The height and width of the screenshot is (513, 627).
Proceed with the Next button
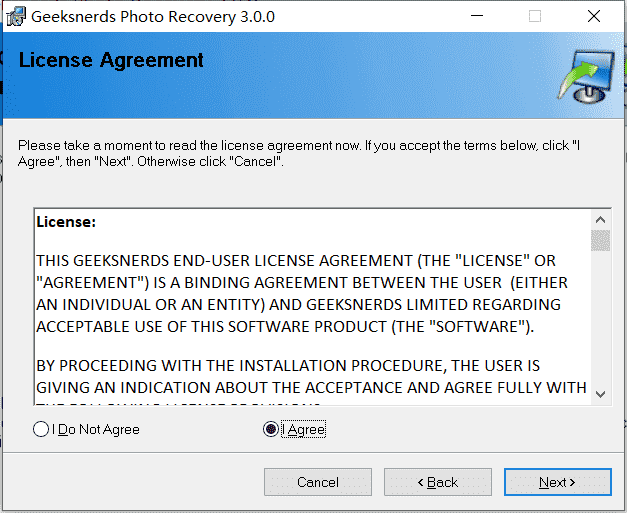pos(558,482)
